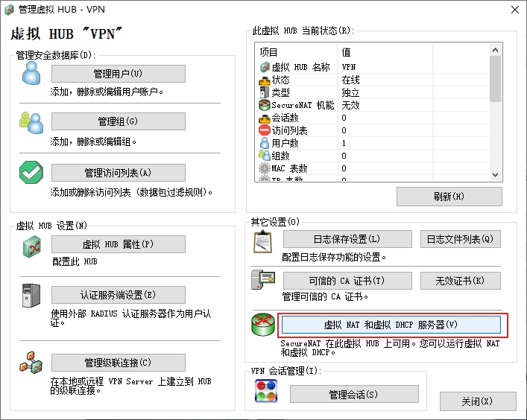Close the 管理虚拟 HUB window
527x420 pixels.
pos(515,10)
